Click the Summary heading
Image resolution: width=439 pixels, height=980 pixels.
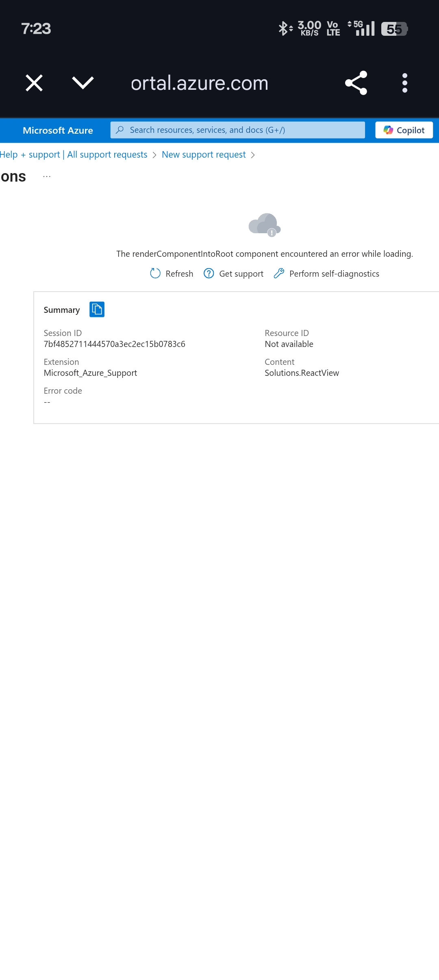(62, 310)
